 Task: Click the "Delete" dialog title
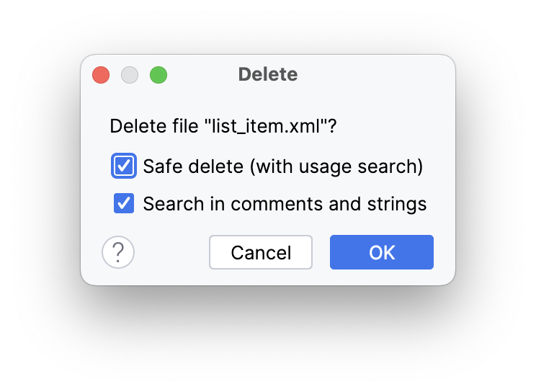click(267, 74)
